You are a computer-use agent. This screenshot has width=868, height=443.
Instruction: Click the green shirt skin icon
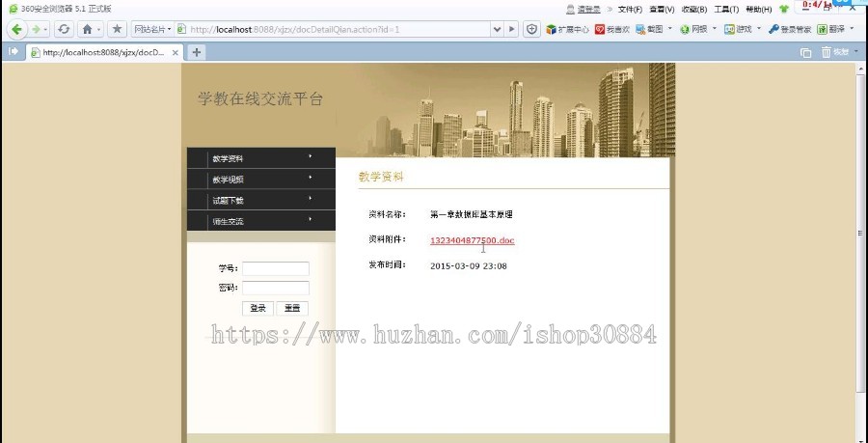[x=784, y=9]
